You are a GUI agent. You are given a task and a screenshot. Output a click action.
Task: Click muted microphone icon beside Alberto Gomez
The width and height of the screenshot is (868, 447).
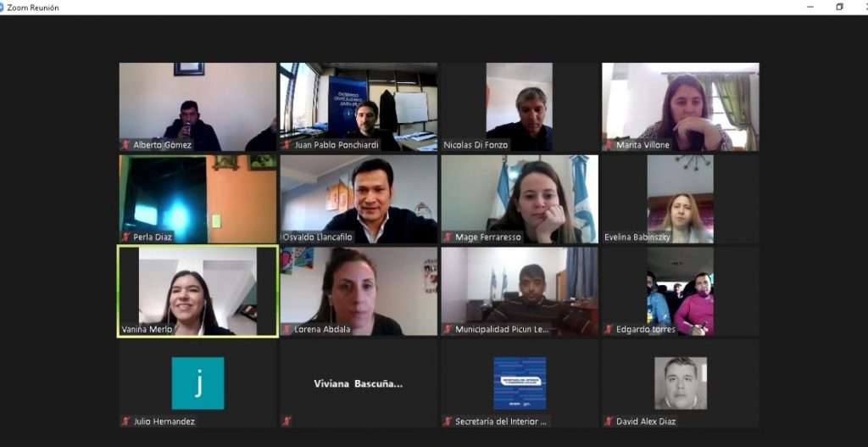pos(125,145)
